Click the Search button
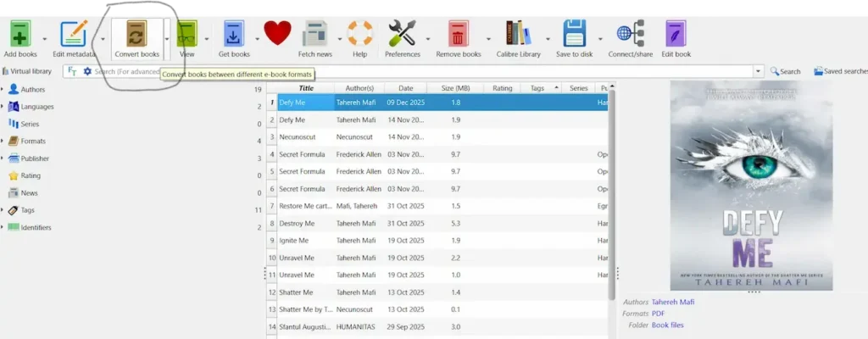868x339 pixels. tap(786, 71)
